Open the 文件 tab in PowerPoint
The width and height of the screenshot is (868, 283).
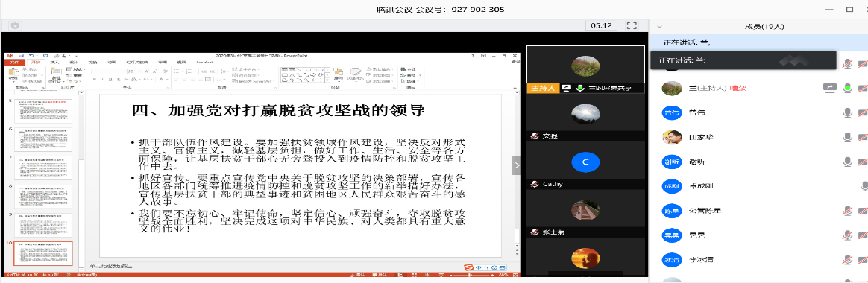click(x=14, y=63)
